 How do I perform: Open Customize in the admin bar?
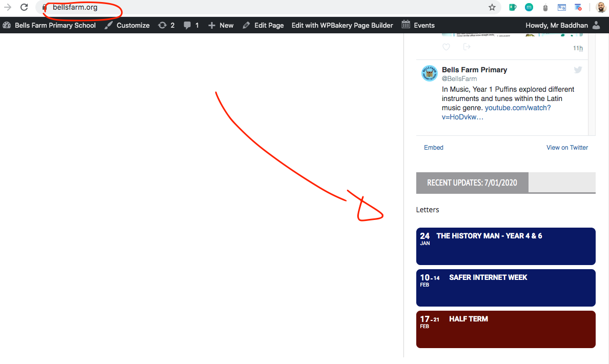(127, 25)
